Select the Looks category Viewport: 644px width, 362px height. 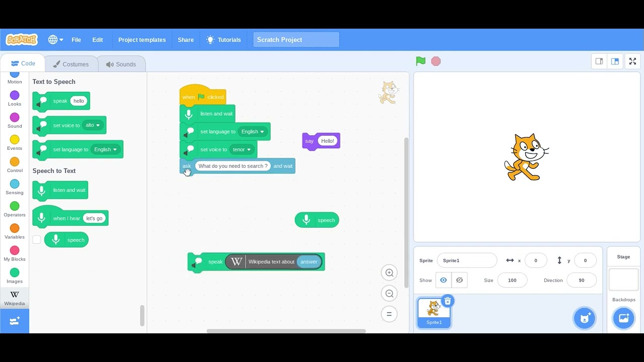15,99
